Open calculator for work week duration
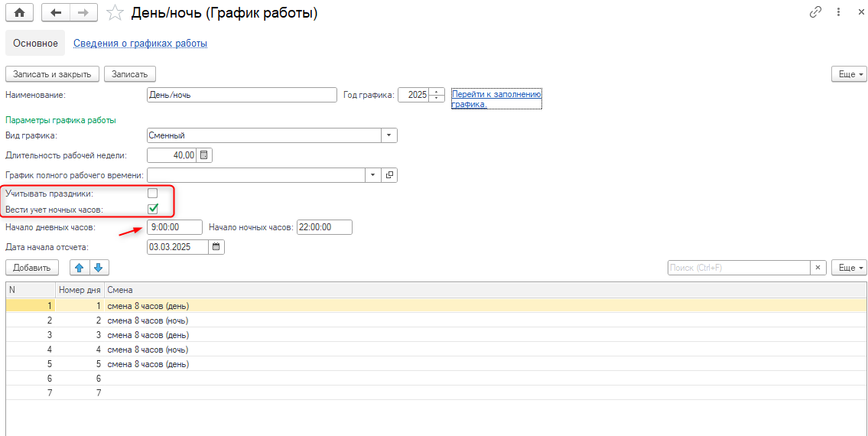 coord(203,155)
